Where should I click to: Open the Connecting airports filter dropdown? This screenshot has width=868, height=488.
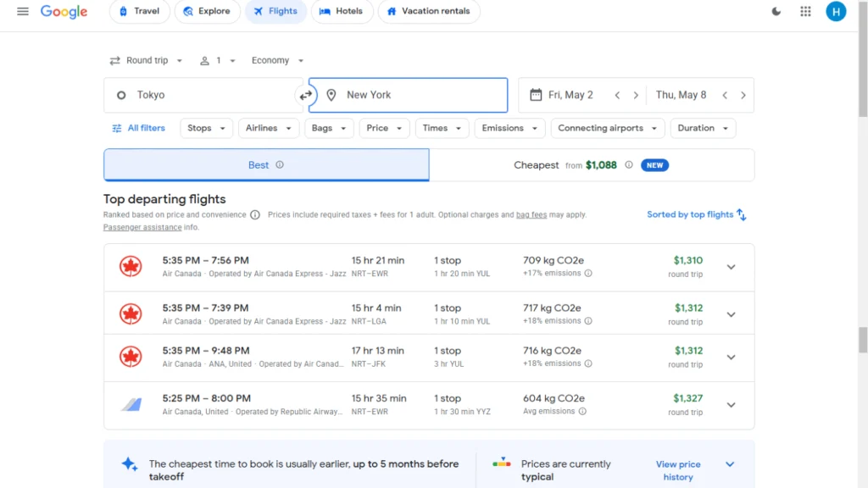(607, 128)
